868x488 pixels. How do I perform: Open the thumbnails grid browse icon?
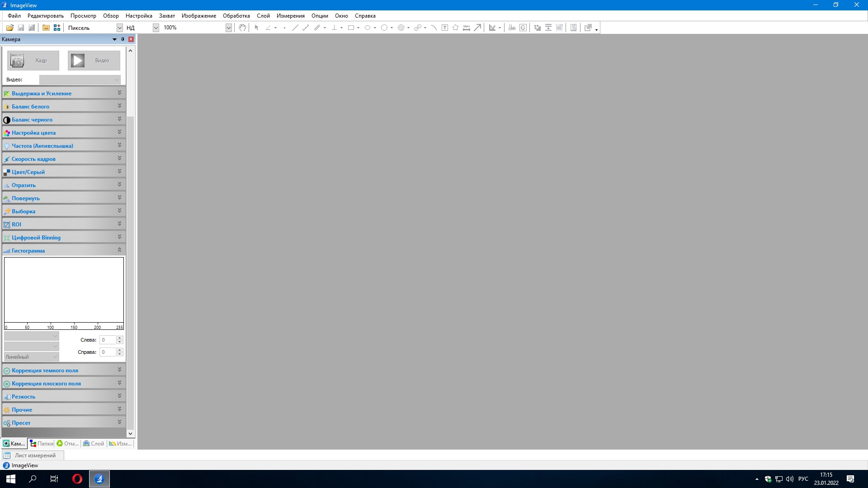click(57, 28)
